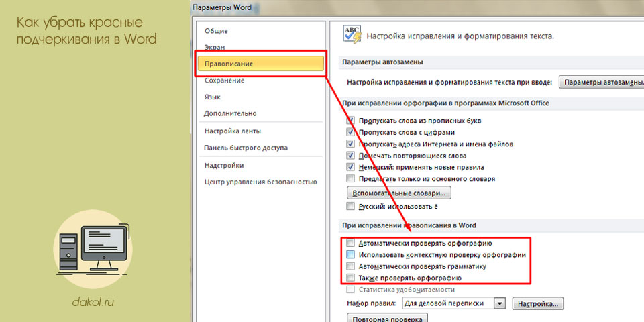Image resolution: width=644 pixels, height=322 pixels.
Task: Open Центр управления безопасностью category
Action: click(x=260, y=182)
